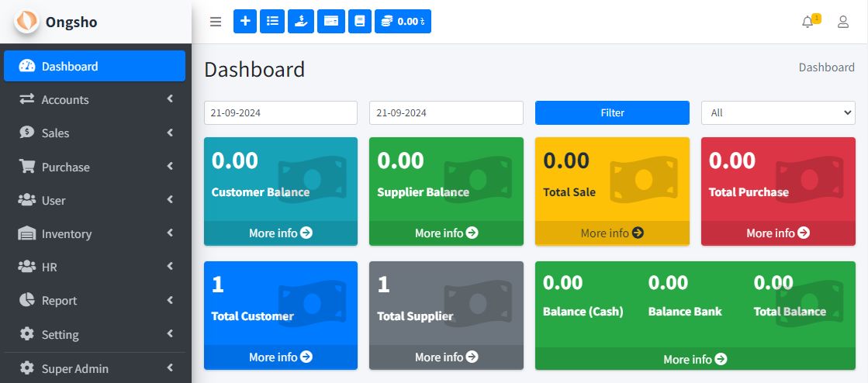868x383 pixels.
Task: Open the payment card toolbar icon
Action: point(331,21)
